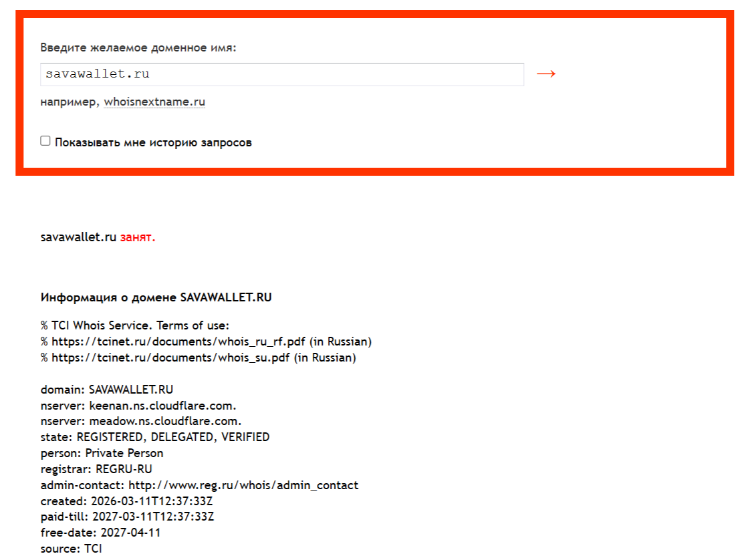Screen dimensions: 748x560
Task: Click the 'Информация о домене SAVAWALLET.RU' heading
Action: [x=156, y=297]
